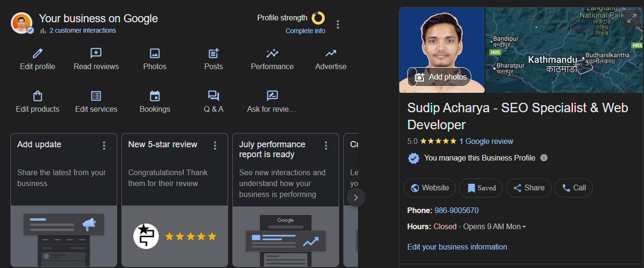Viewport: 644px width, 268px height.
Task: Open the Performance sparkline icon
Action: tap(272, 53)
